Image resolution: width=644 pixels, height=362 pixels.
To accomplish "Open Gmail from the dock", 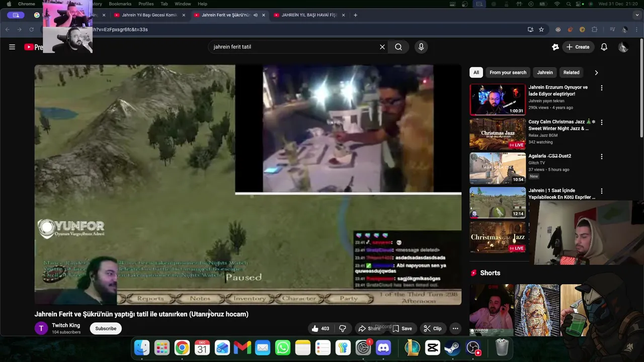I will click(x=243, y=347).
